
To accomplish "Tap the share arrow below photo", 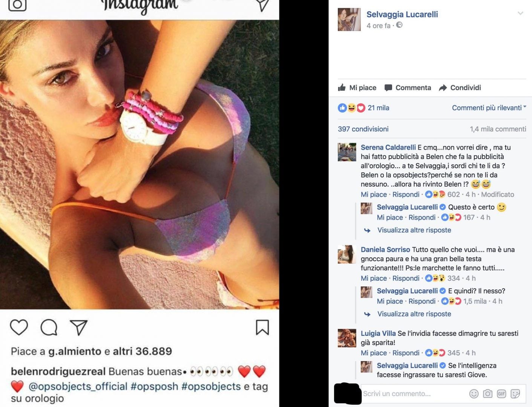I will [x=79, y=327].
